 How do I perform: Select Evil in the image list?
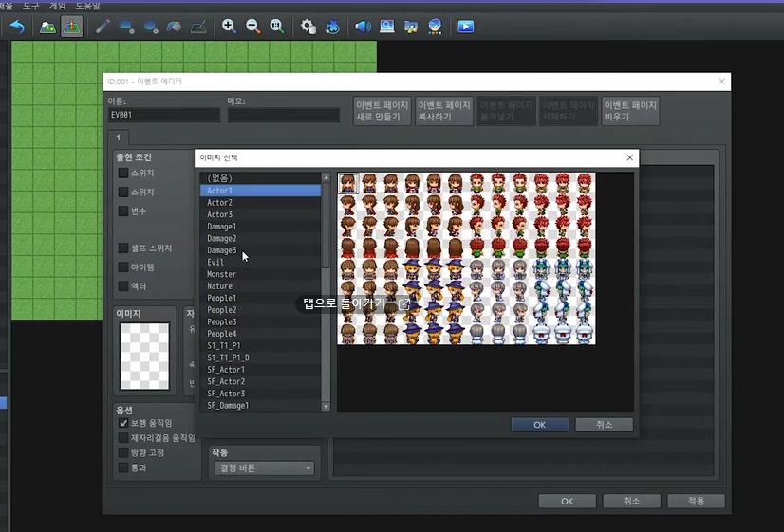coord(260,263)
